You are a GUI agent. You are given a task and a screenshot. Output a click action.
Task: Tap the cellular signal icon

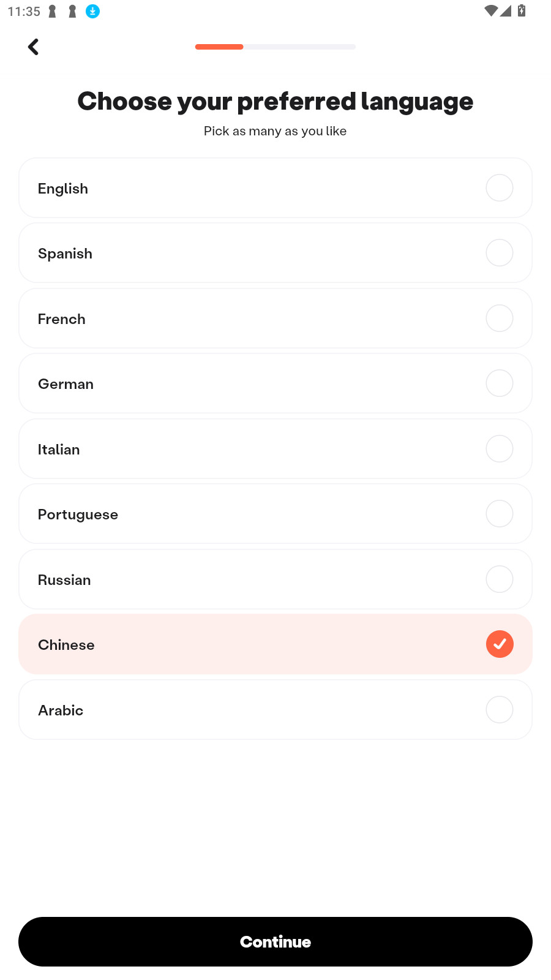coord(506,11)
